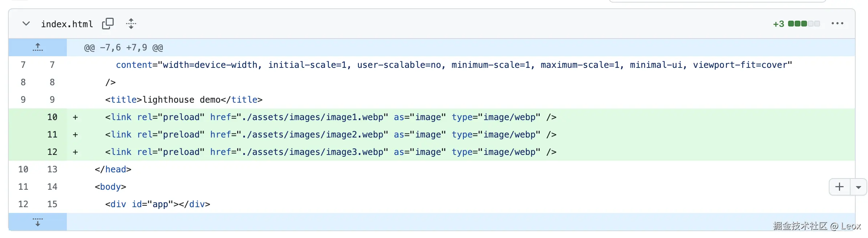Screen dimensions: 868x238
Task: Open the three-dot file options menu
Action: coord(837,24)
